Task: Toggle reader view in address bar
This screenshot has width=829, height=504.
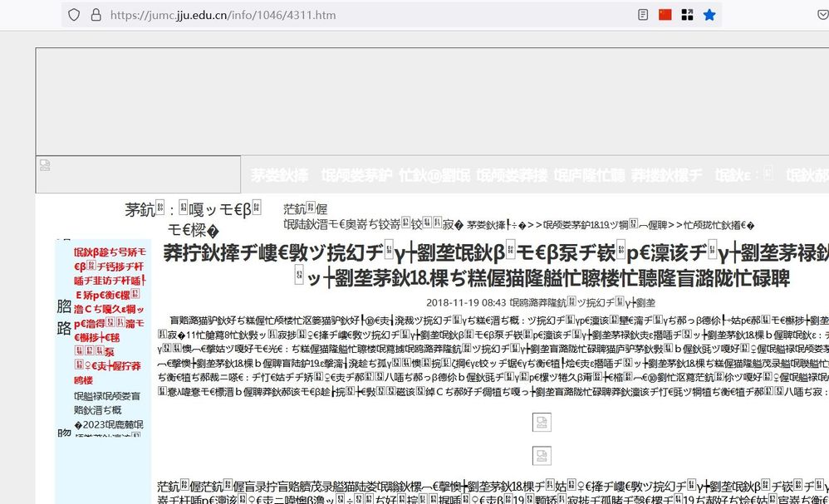Action: 643,15
